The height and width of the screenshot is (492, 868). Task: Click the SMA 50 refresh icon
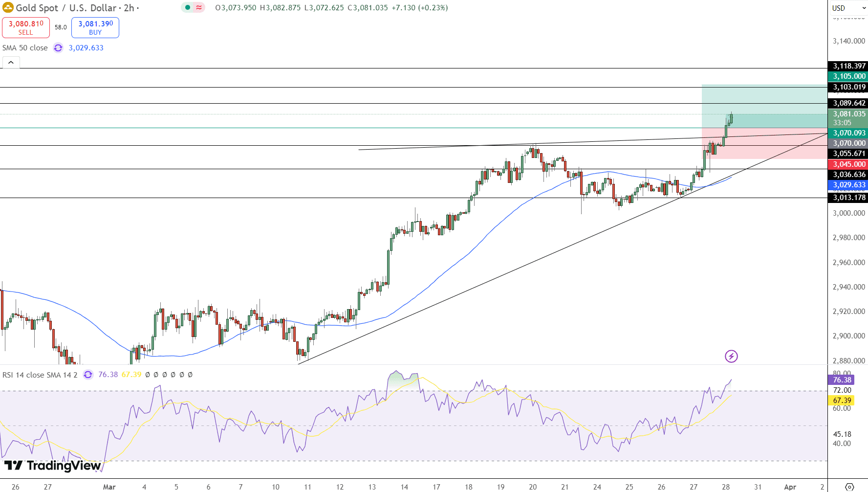58,48
